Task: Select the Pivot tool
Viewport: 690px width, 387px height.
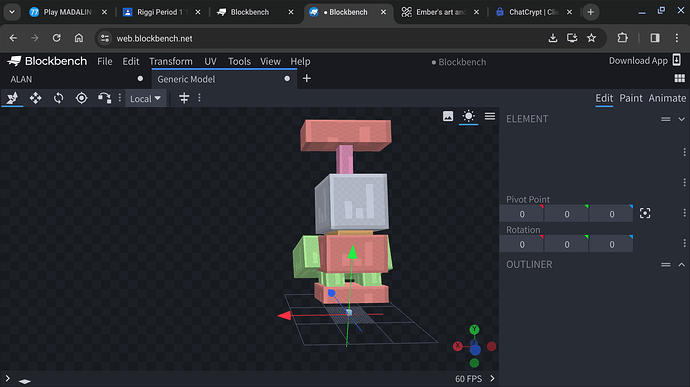Action: (81, 98)
